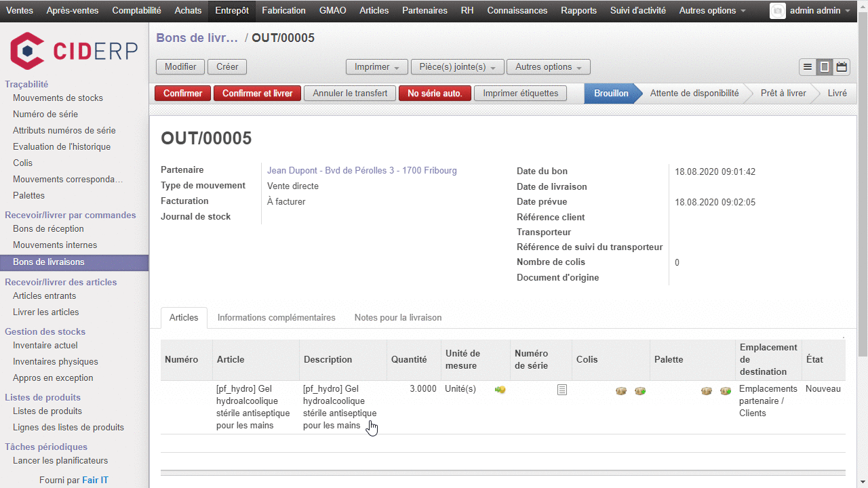
Task: Open Jean Dupont partner link
Action: coord(361,171)
